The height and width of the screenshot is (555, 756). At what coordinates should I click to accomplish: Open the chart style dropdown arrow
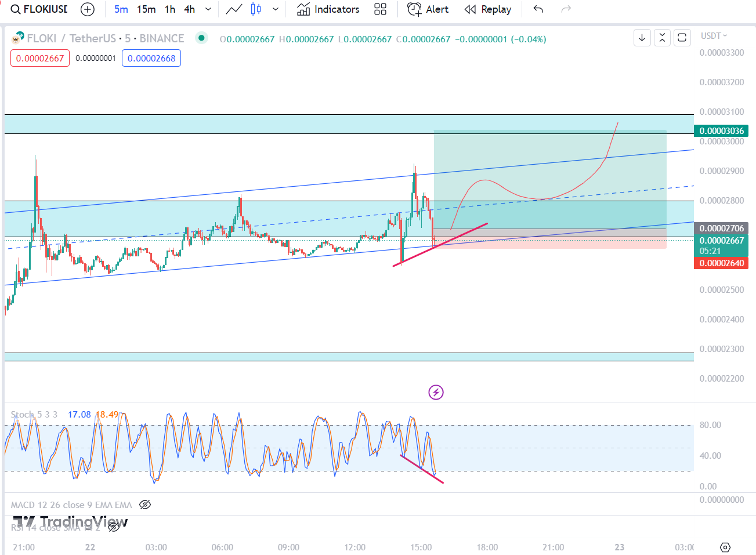276,9
